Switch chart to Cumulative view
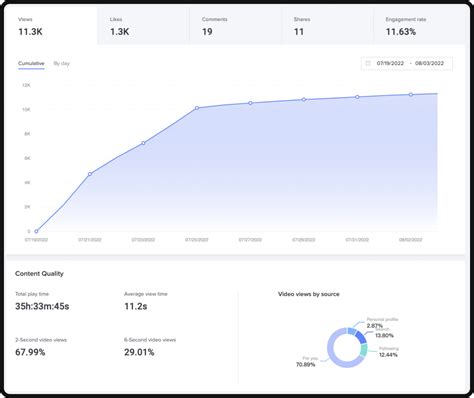 (31, 63)
